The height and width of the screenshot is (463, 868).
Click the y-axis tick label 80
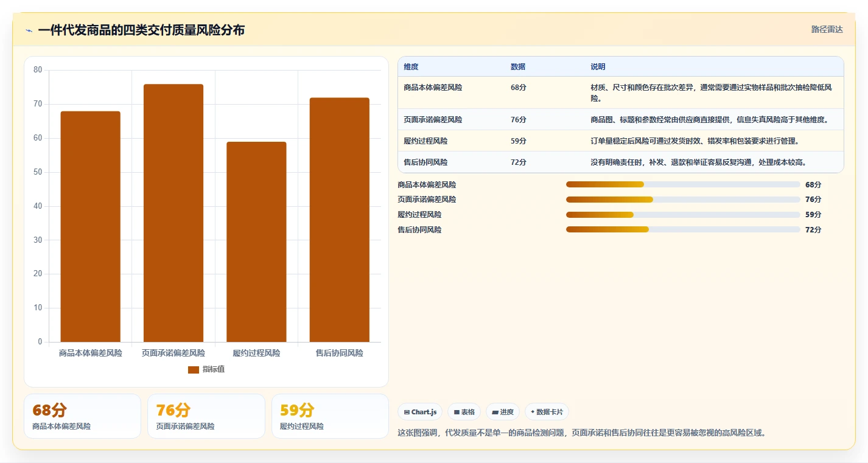(38, 70)
